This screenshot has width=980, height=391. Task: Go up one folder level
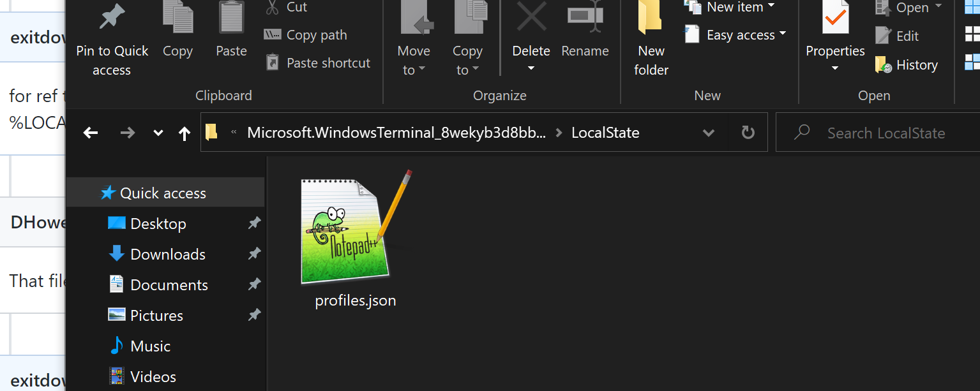pyautogui.click(x=185, y=133)
